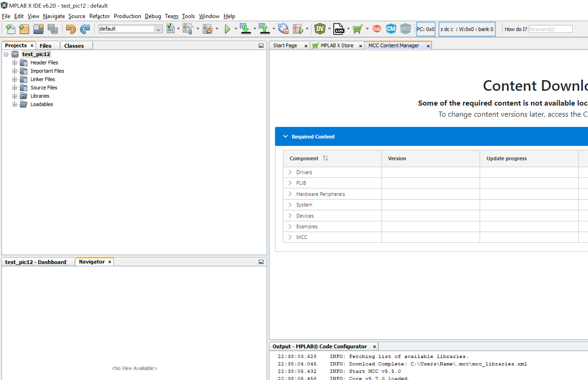Close the MCC Content Manager tab
The height and width of the screenshot is (380, 588).
tap(428, 46)
